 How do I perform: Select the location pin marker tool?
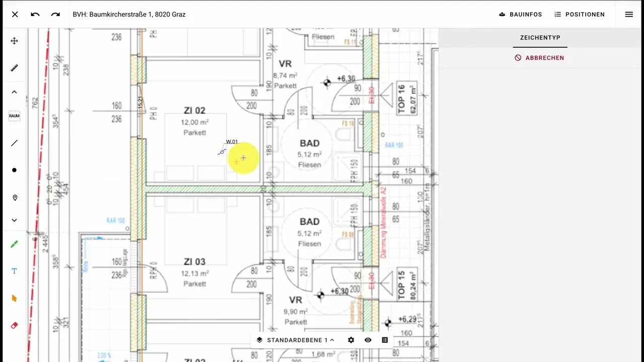click(15, 198)
